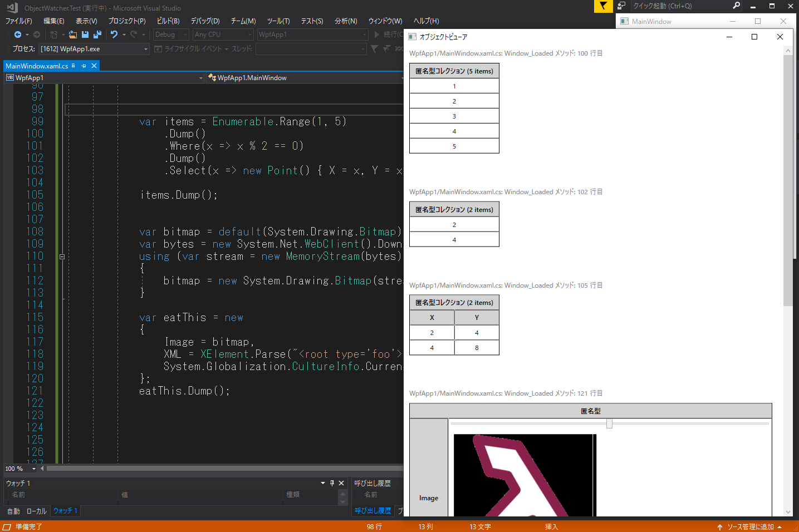
Task: Click the source control up-arrow icon
Action: [x=720, y=527]
